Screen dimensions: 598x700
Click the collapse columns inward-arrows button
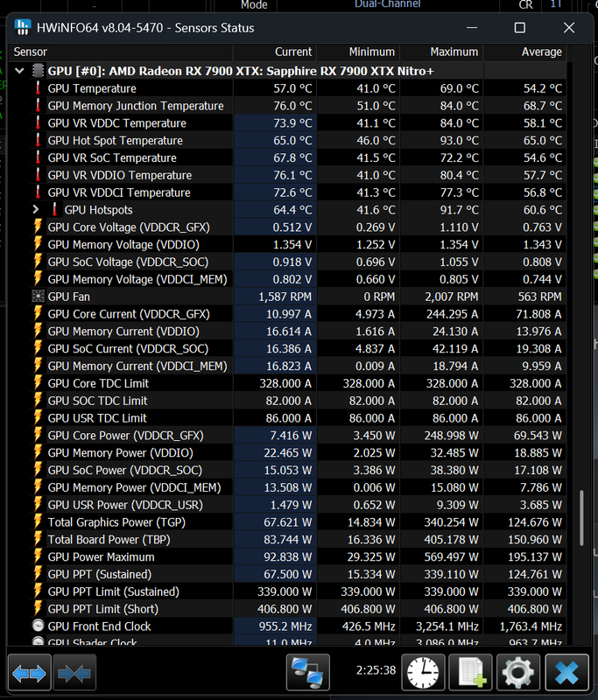coord(74,673)
